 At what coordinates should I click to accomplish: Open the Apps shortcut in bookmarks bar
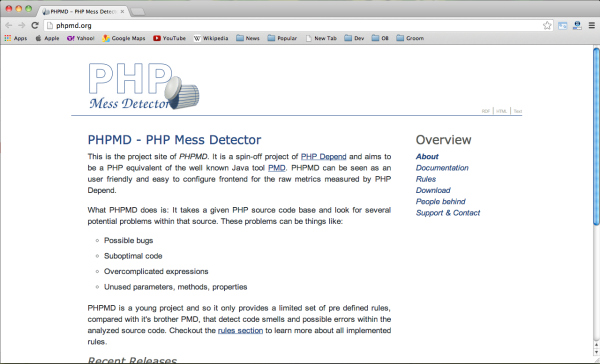tap(16, 38)
